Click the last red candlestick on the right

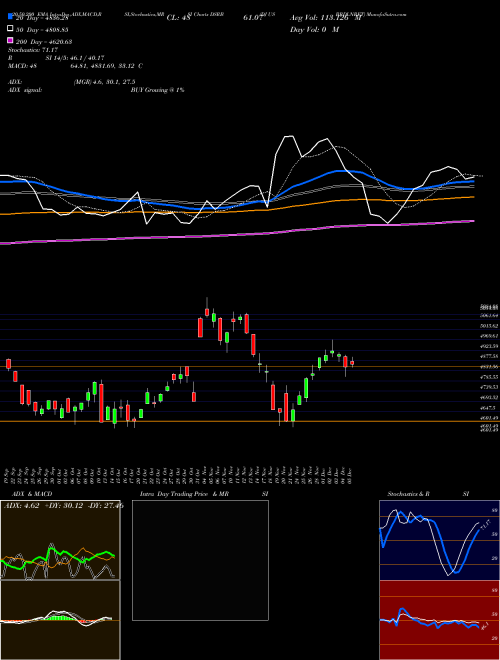352,362
